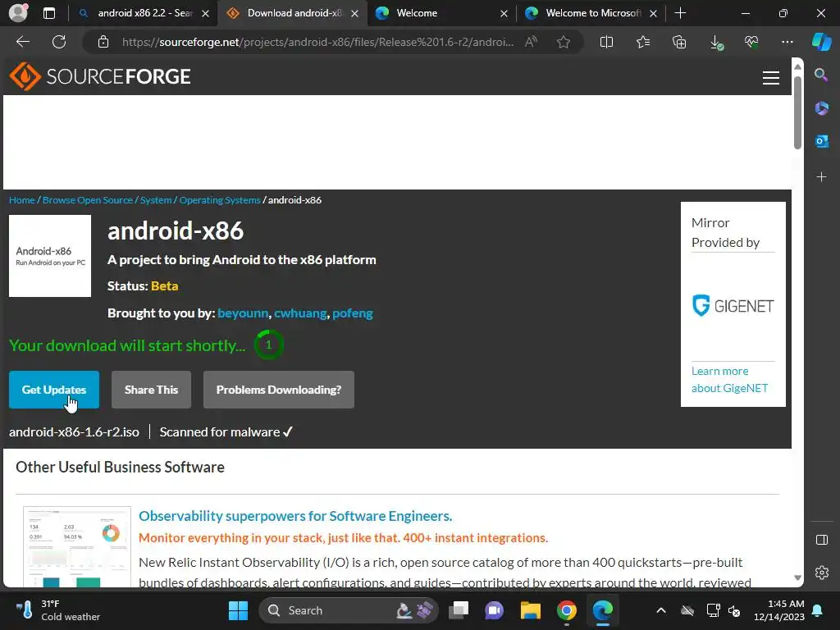
Task: Open Windows Start menu
Action: tap(238, 610)
